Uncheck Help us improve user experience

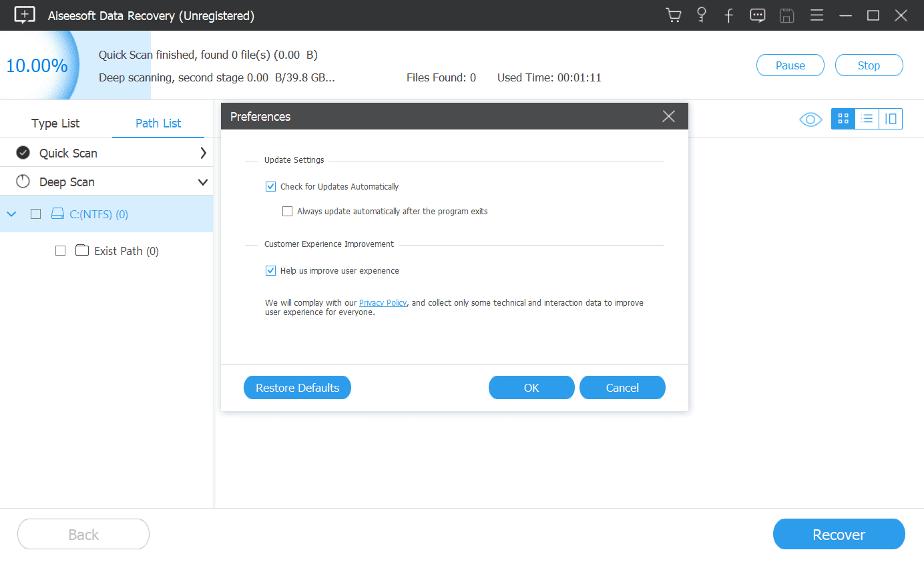coord(270,271)
